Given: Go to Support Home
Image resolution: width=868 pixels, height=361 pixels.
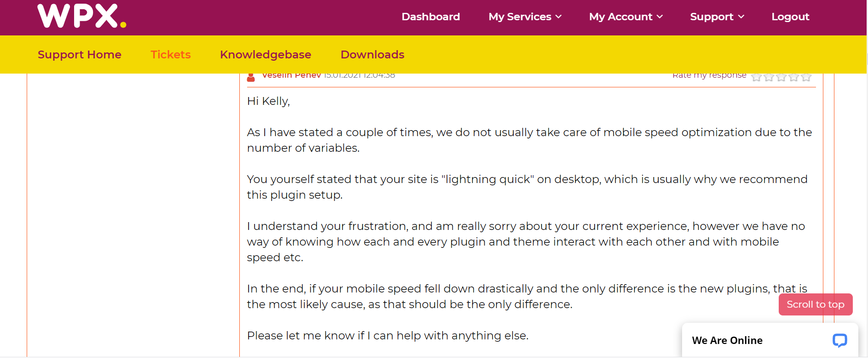Looking at the screenshot, I should tap(80, 55).
